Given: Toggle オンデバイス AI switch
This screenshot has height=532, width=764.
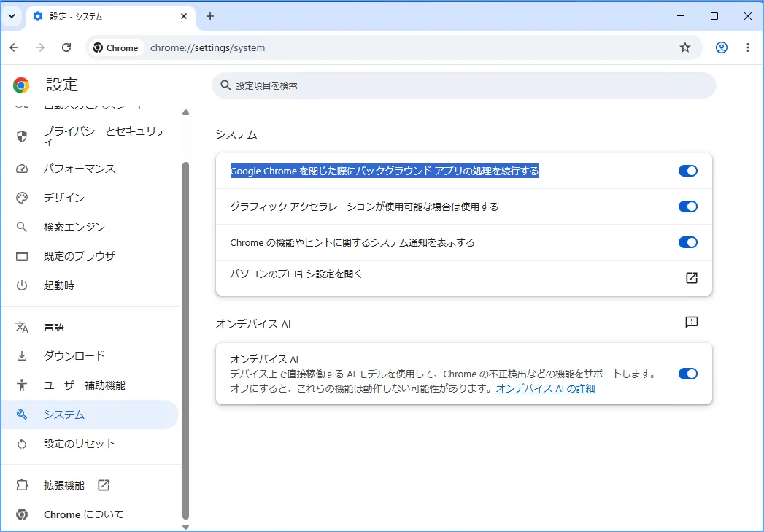Looking at the screenshot, I should pos(688,374).
